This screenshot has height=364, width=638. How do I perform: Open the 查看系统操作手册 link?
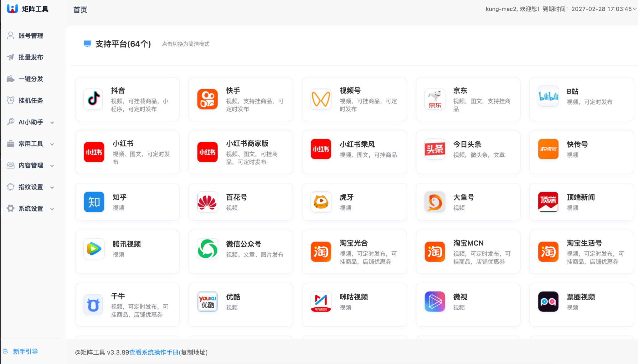coord(154,352)
